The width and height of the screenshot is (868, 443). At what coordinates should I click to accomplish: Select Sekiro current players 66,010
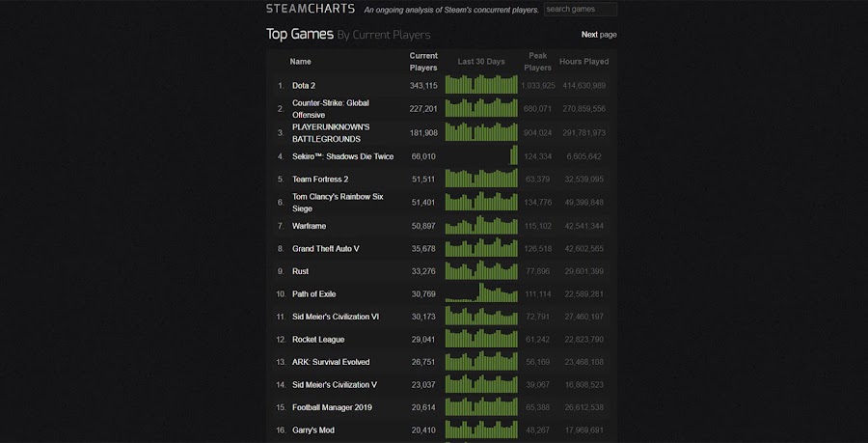pos(423,156)
